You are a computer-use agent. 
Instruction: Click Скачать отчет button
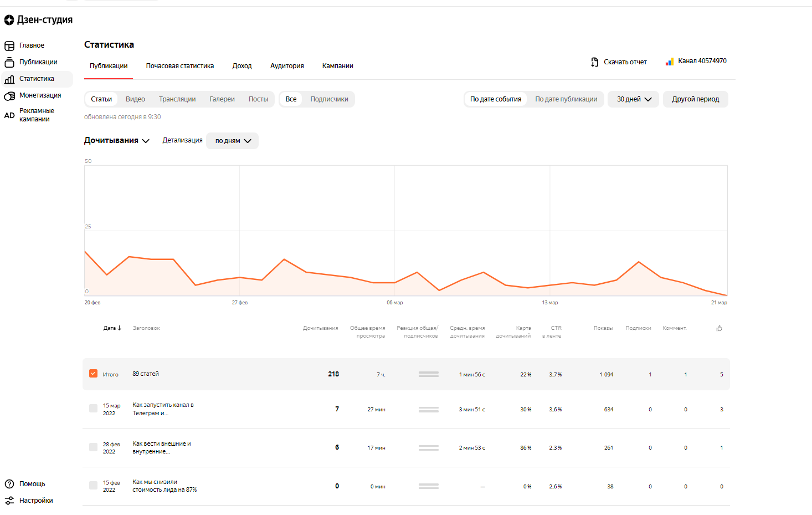[x=619, y=62]
